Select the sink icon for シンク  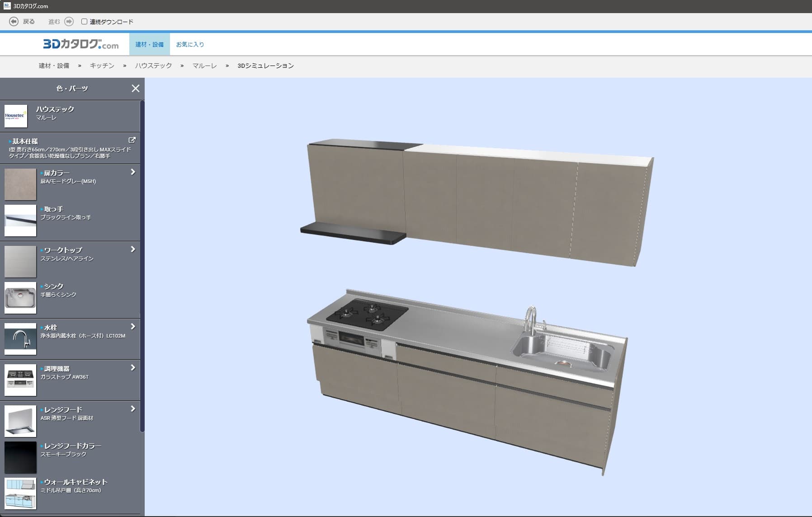[20, 298]
